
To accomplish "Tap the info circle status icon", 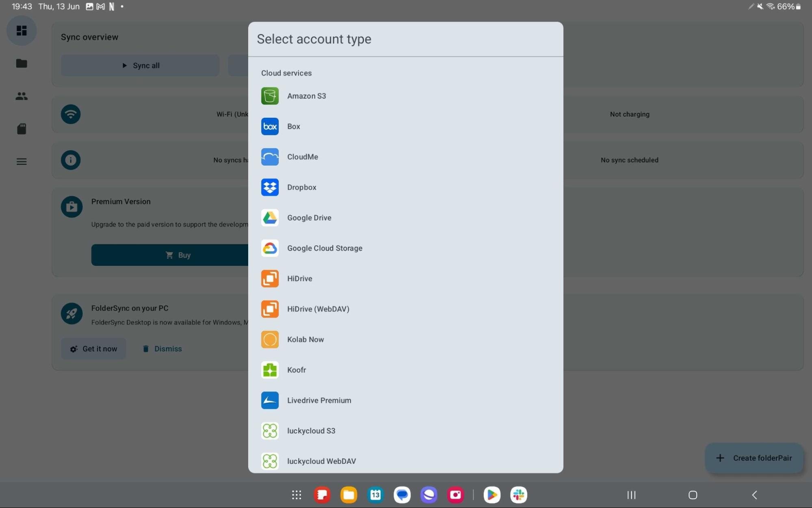I will click(71, 160).
